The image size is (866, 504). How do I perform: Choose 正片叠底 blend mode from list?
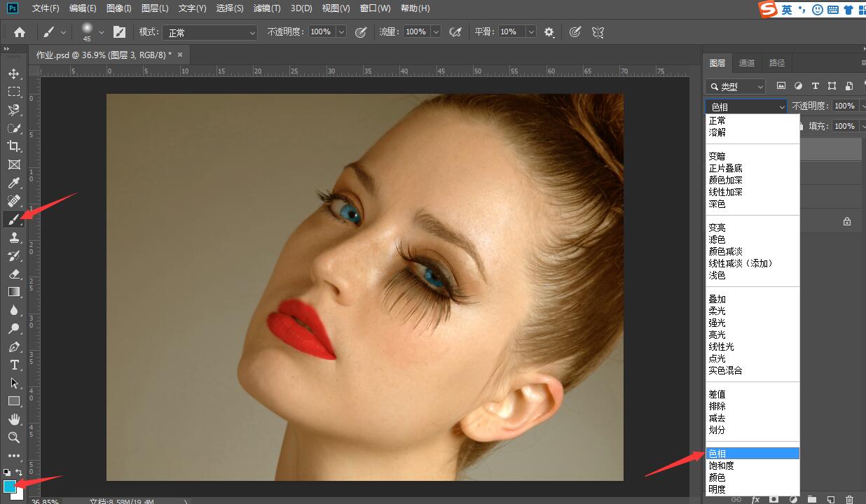[x=725, y=168]
